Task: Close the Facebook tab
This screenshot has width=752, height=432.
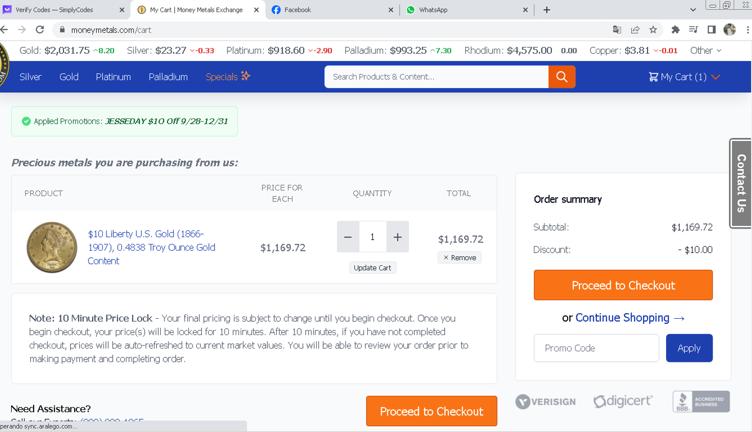Action: (x=391, y=10)
